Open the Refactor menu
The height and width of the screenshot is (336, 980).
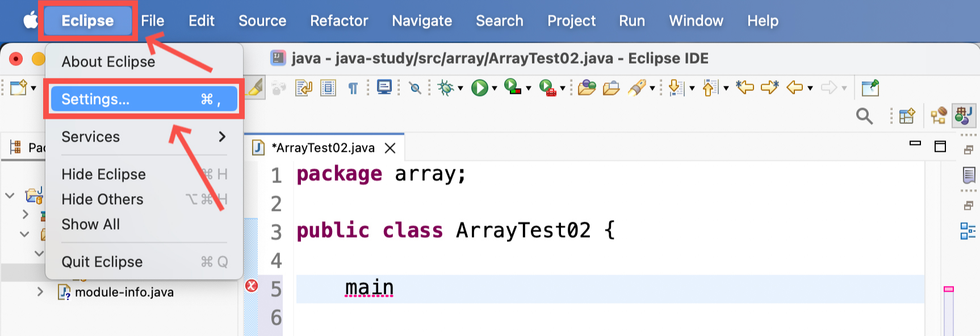339,21
